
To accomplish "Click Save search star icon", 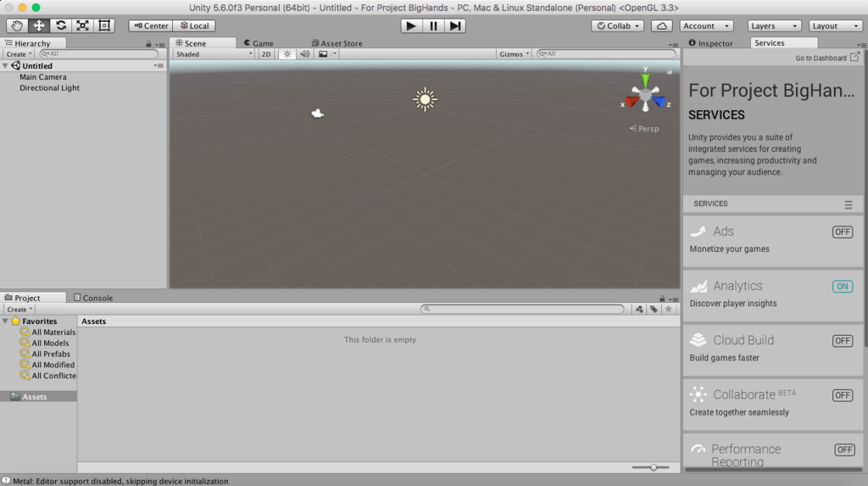I will pyautogui.click(x=669, y=310).
